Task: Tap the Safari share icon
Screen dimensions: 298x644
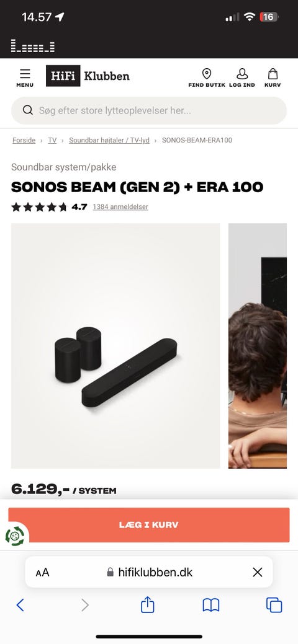Action: coord(147,605)
